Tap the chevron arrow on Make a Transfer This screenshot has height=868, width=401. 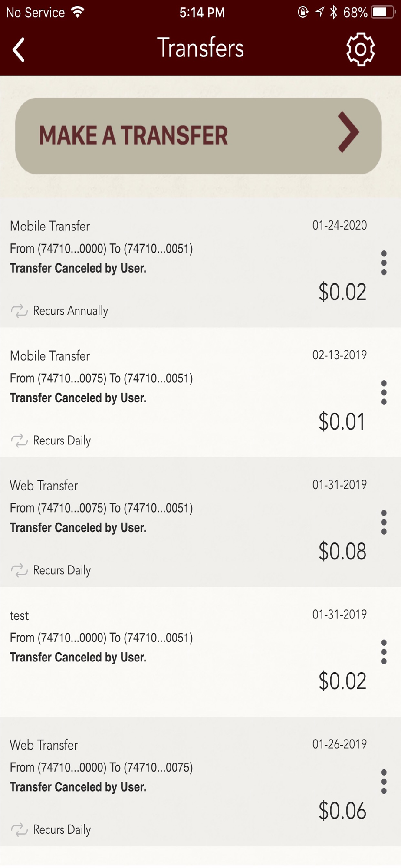[x=348, y=132]
